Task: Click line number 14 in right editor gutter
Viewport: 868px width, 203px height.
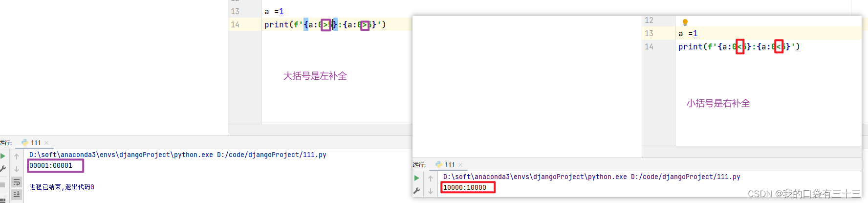Action: [649, 46]
